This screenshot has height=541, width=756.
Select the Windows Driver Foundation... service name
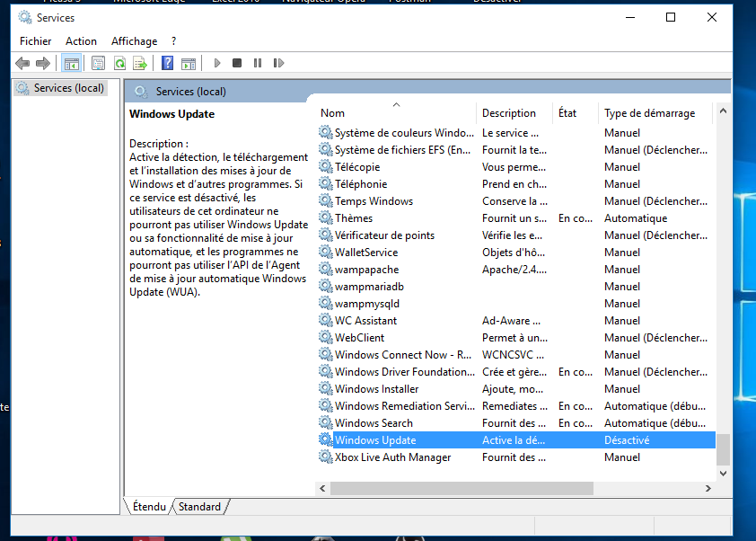(x=405, y=372)
